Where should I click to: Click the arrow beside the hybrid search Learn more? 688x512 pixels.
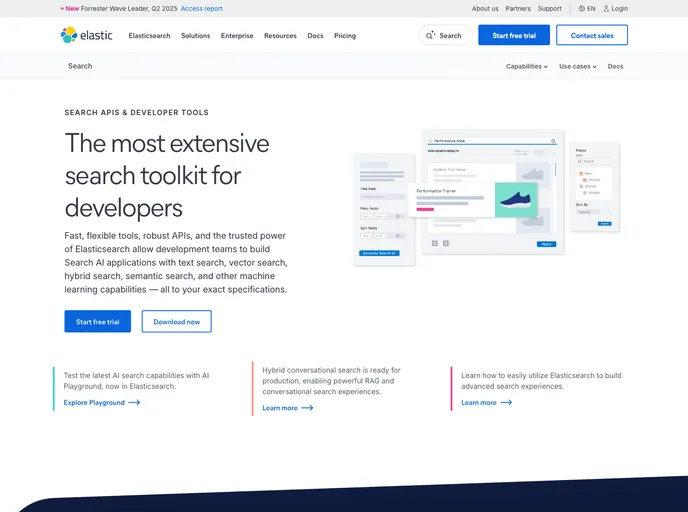[307, 408]
